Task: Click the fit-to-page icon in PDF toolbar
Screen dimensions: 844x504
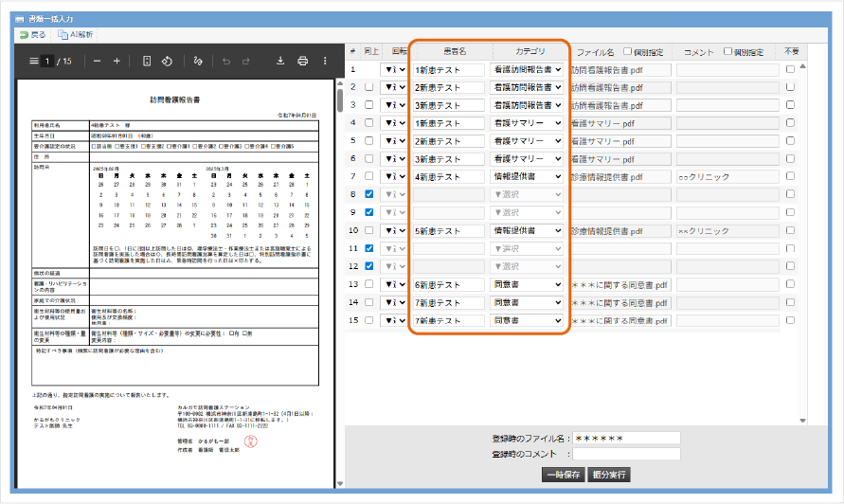Action: pyautogui.click(x=147, y=62)
